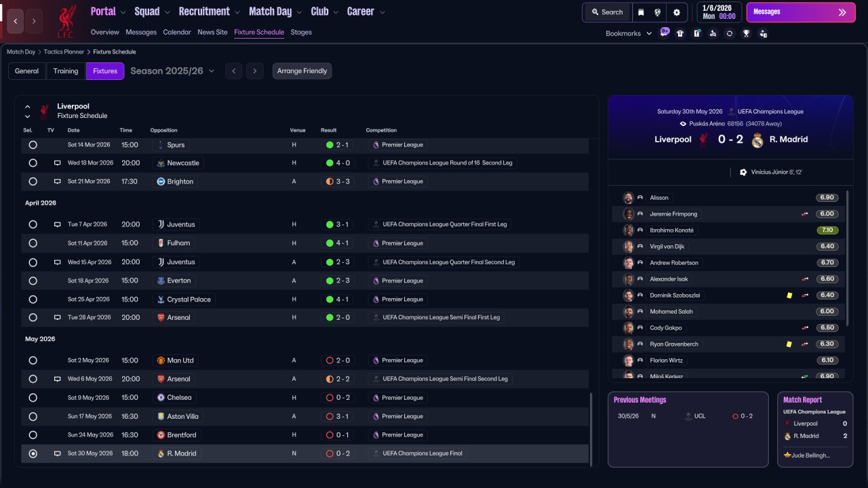Screen dimensions: 868x488
Task: Click the Tactics Planner breadcrumb link
Action: click(64, 52)
